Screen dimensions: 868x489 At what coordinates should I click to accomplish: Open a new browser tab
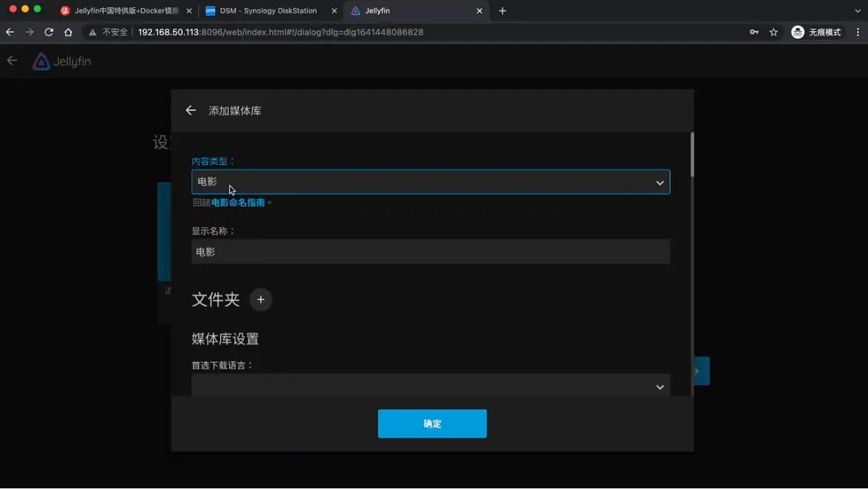(502, 10)
